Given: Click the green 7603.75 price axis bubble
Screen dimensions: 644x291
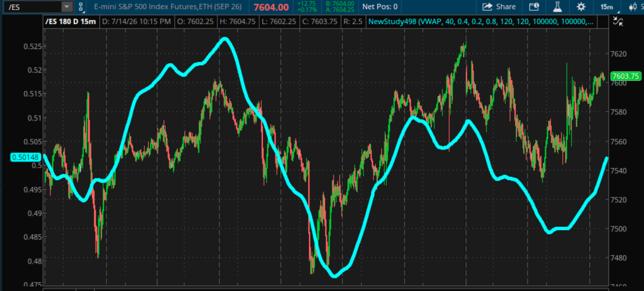Looking at the screenshot, I should tap(625, 76).
